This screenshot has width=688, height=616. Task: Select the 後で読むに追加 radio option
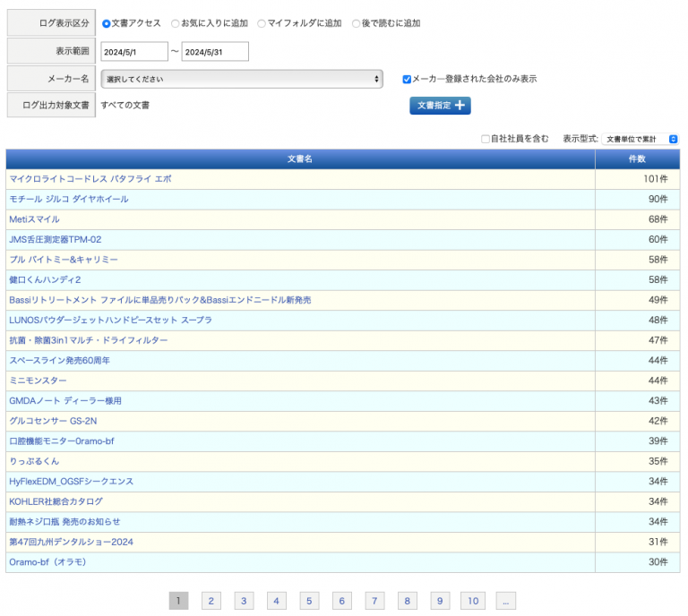(356, 23)
